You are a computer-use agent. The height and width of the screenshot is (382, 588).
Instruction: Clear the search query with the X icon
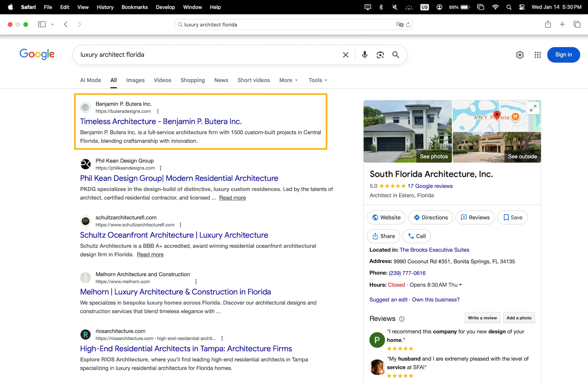345,55
